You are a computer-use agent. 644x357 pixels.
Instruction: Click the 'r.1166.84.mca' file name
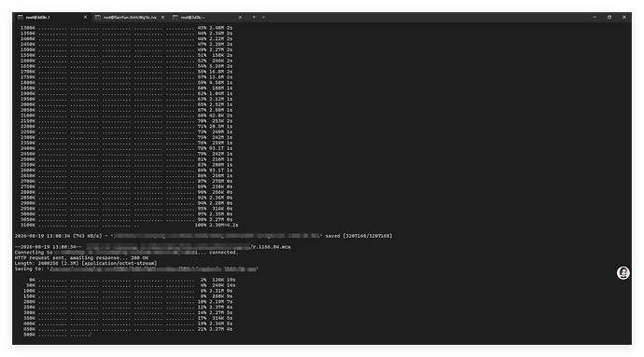pos(272,247)
